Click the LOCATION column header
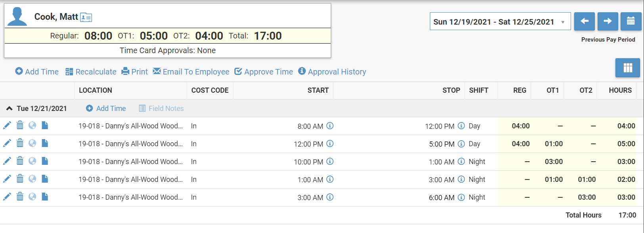The width and height of the screenshot is (644, 233). [96, 90]
